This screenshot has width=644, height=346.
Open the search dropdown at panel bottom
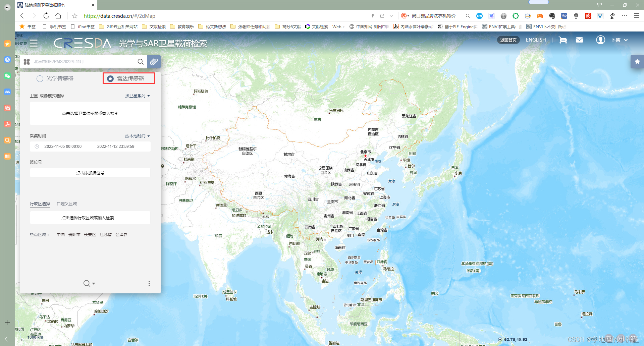click(x=89, y=284)
